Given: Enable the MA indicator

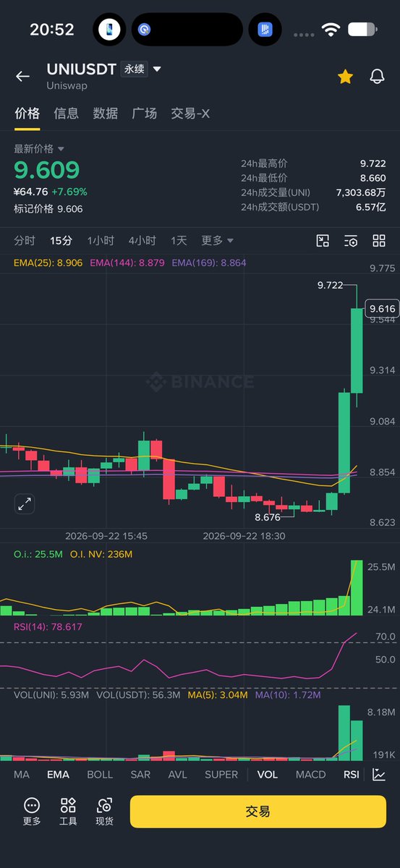Looking at the screenshot, I should 22,774.
